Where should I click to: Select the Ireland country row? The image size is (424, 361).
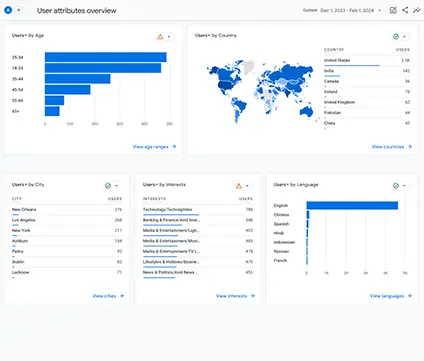[x=367, y=92]
